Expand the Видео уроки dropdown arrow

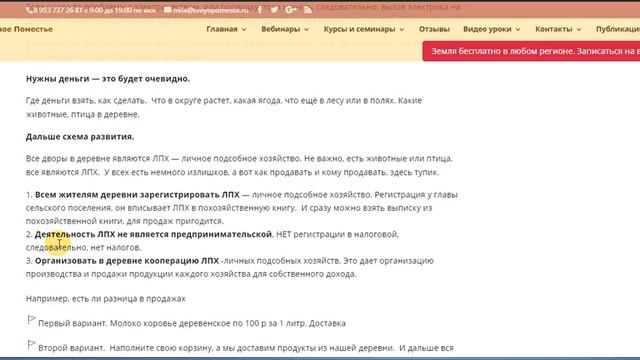point(518,29)
